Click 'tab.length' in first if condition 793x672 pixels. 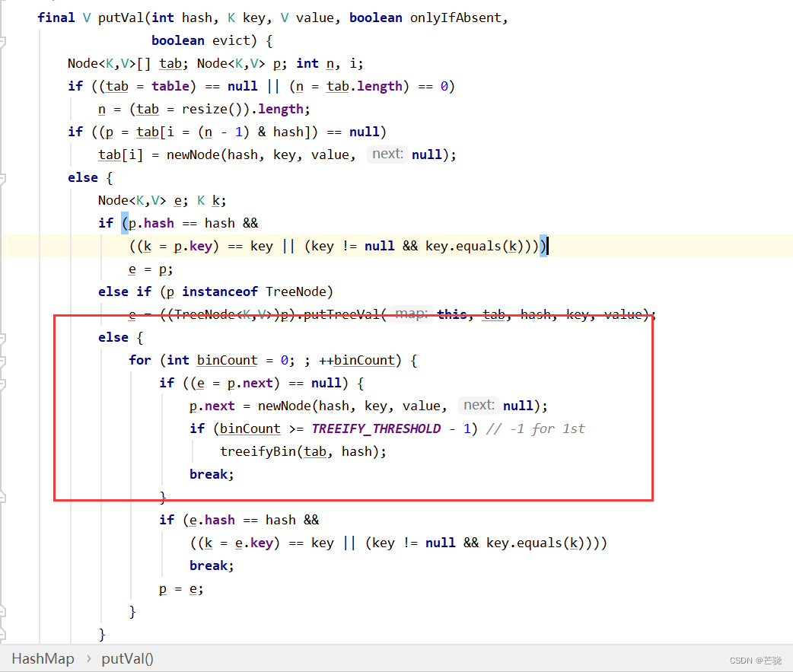(x=364, y=86)
